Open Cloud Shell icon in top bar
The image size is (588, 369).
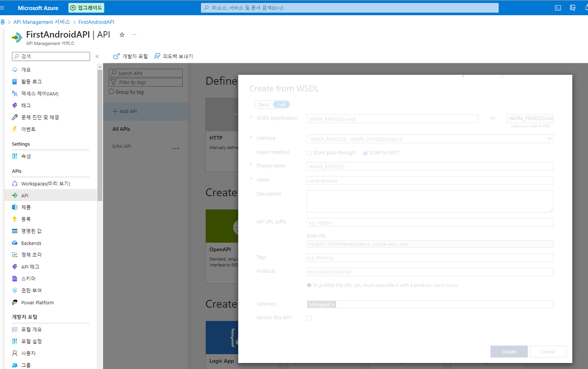click(558, 8)
